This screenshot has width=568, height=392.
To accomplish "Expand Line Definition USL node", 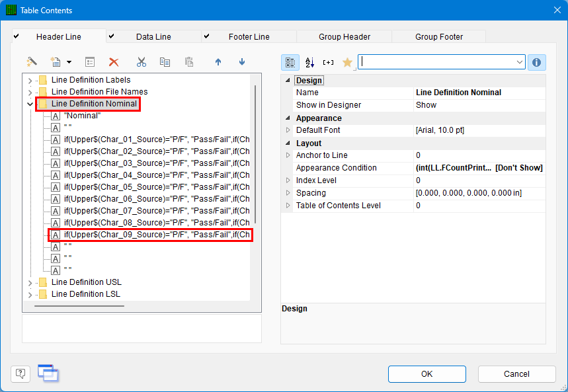I will click(x=30, y=282).
